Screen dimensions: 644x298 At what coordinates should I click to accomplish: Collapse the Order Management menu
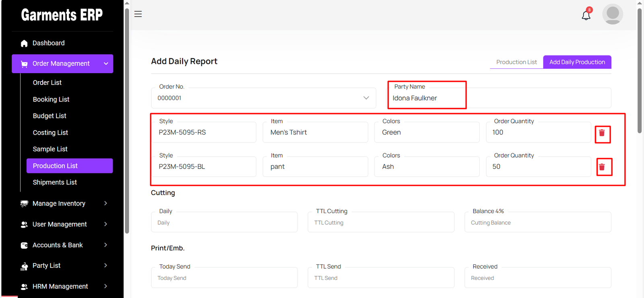[106, 64]
